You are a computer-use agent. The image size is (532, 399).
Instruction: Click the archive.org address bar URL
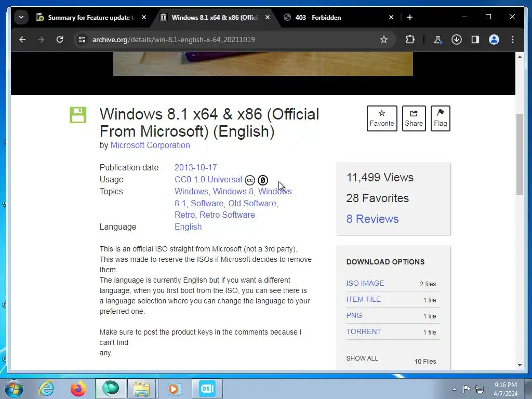(x=174, y=39)
